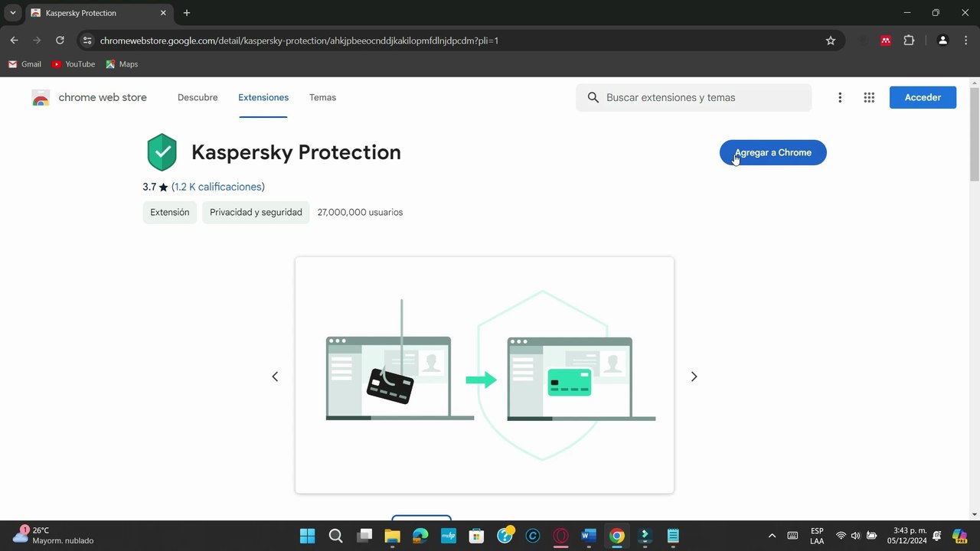Select the Extensión tag chip

click(170, 212)
